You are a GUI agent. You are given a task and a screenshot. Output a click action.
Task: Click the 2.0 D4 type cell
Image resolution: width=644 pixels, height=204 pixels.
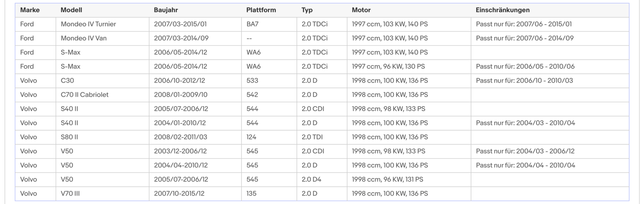(x=311, y=179)
